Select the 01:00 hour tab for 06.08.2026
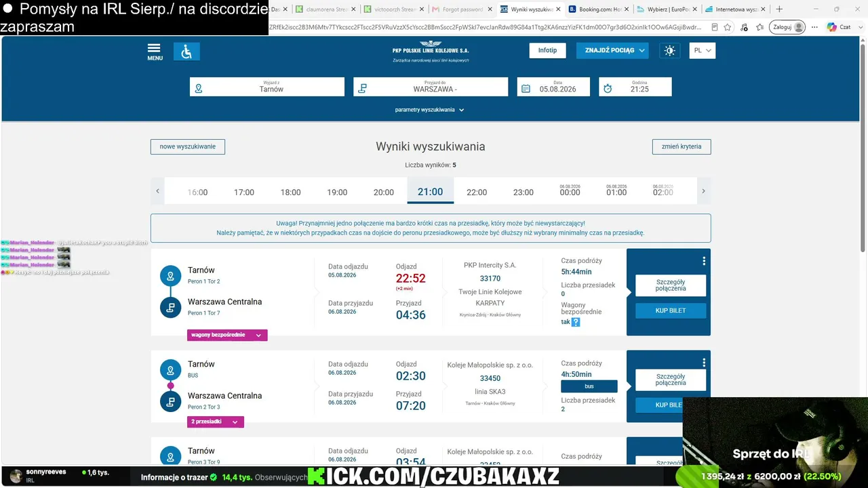 click(x=616, y=190)
